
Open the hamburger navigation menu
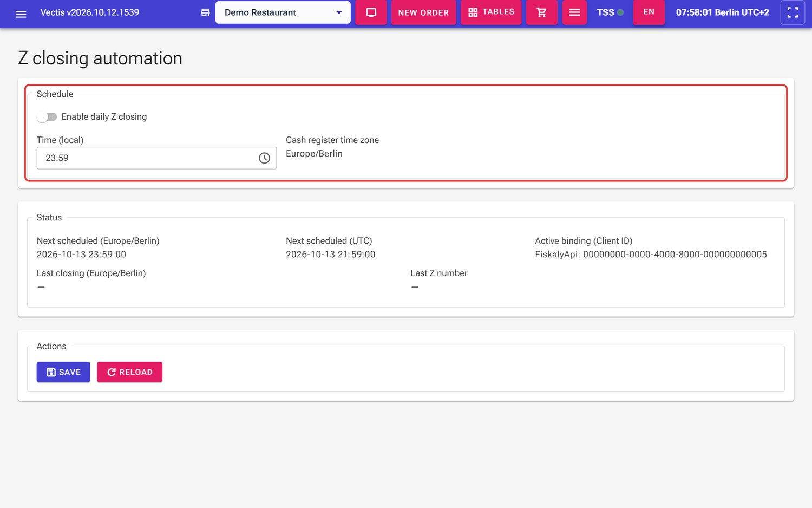(21, 14)
